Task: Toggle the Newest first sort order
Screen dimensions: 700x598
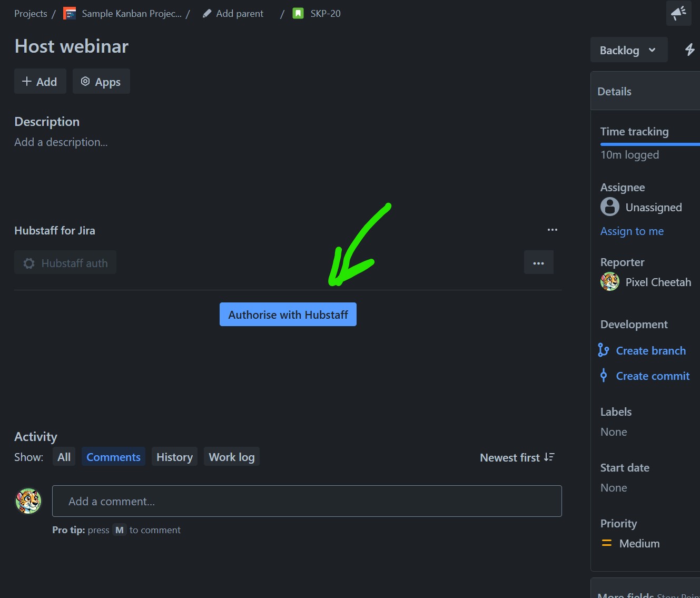Action: [x=517, y=457]
